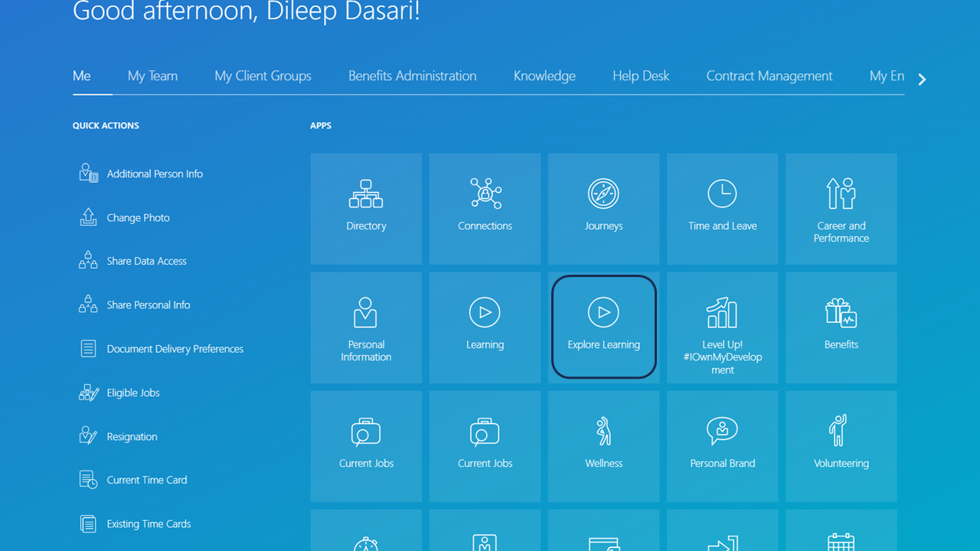Viewport: 980px width, 551px height.
Task: Launch the Journeys compass icon
Action: pos(603,194)
